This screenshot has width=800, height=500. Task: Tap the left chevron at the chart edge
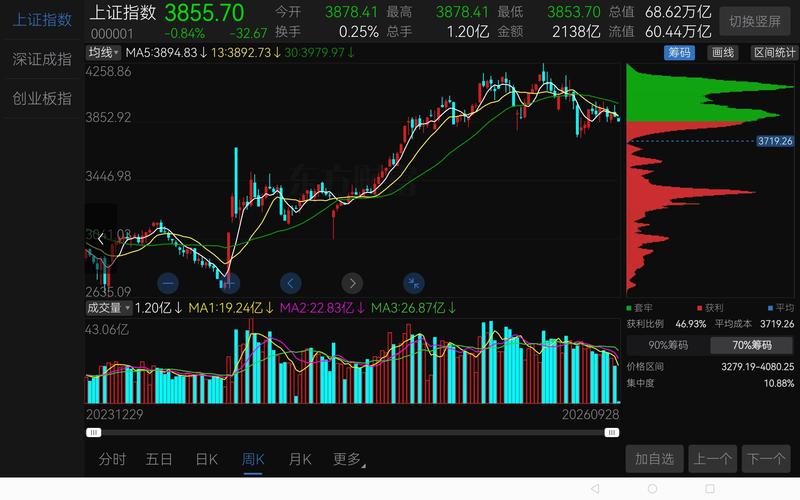click(x=101, y=238)
